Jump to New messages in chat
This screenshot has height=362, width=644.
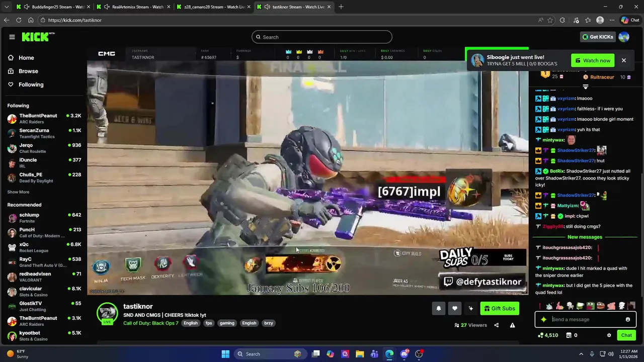pyautogui.click(x=585, y=237)
